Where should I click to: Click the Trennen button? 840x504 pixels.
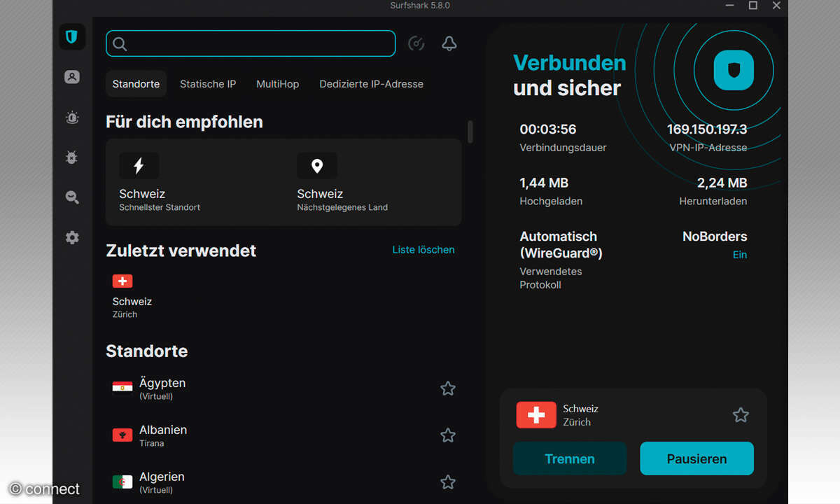570,459
